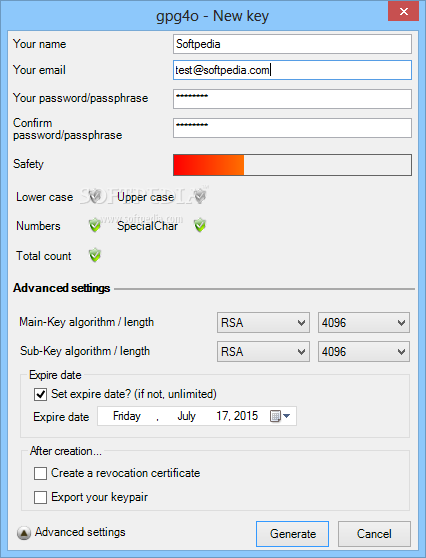Viewport: 426px width, 558px height.
Task: Open the Main-Key algorithm RSA dropdown
Action: click(x=263, y=323)
